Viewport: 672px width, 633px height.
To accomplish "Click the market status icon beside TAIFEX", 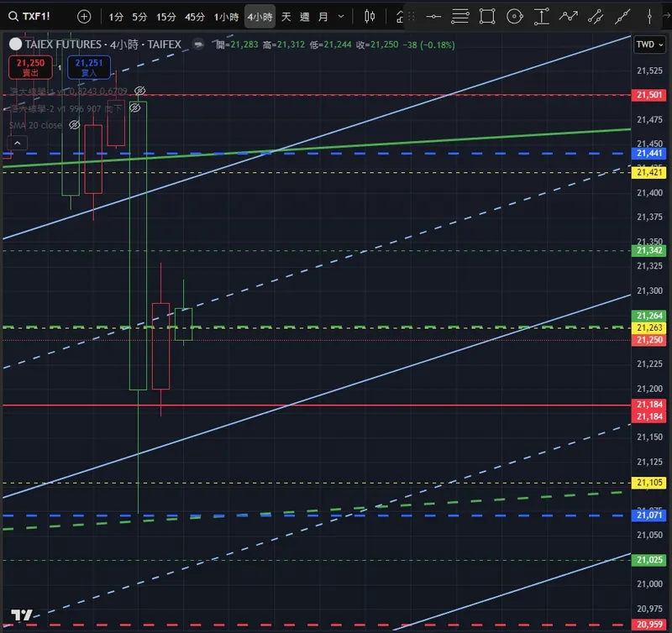I will [x=198, y=44].
